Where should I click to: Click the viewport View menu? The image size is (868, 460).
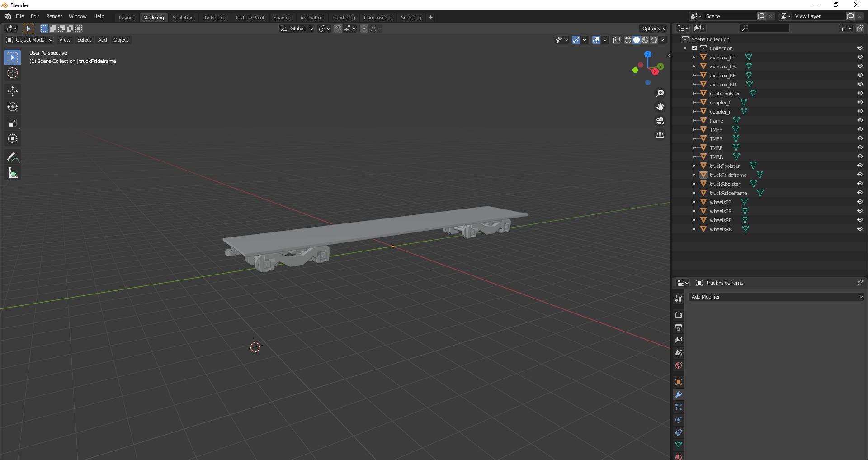65,40
